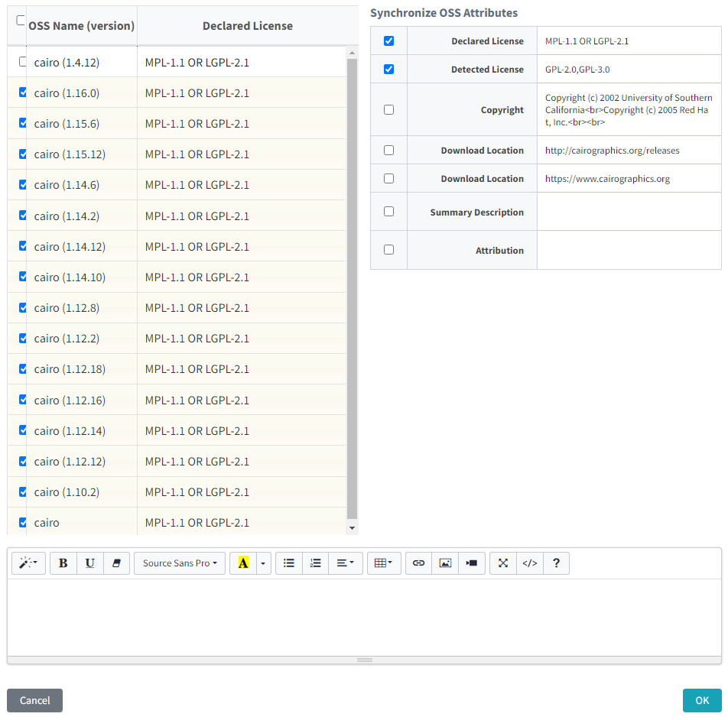Enable the Copyright attribute checkbox
Screen dimensions: 728x720
pos(389,109)
